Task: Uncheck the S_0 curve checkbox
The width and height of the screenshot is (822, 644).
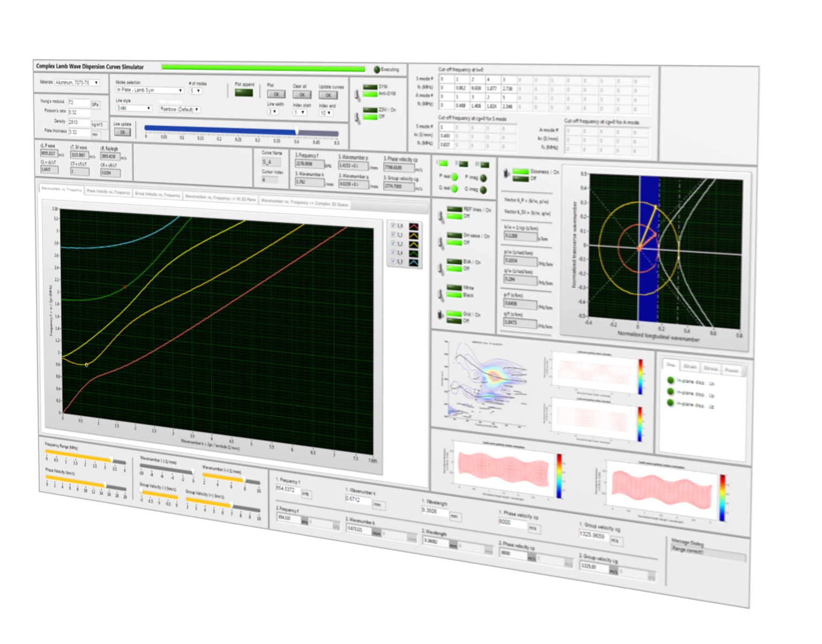Action: pyautogui.click(x=393, y=226)
